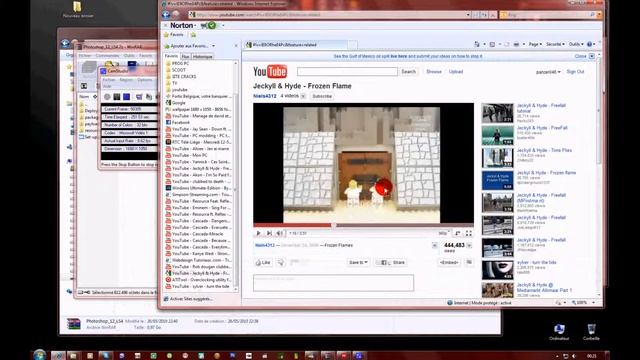Subscribe to the Niels4312 channel
The height and width of the screenshot is (360, 640).
[322, 96]
